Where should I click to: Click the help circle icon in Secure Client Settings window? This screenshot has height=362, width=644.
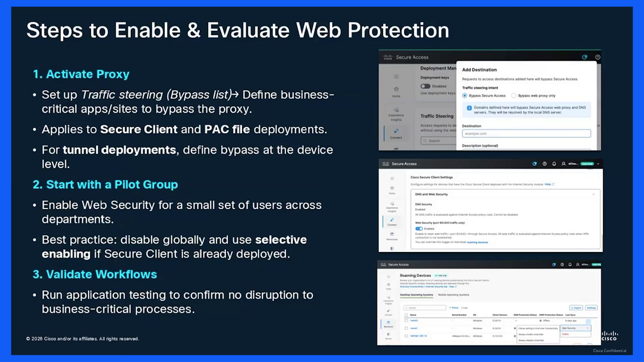(x=544, y=164)
